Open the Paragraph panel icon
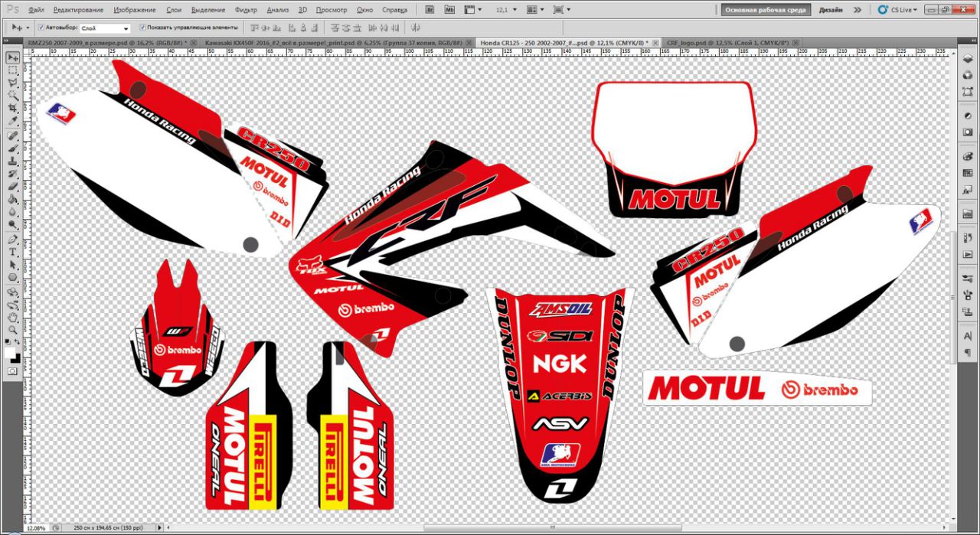This screenshot has height=535, width=980. [968, 353]
